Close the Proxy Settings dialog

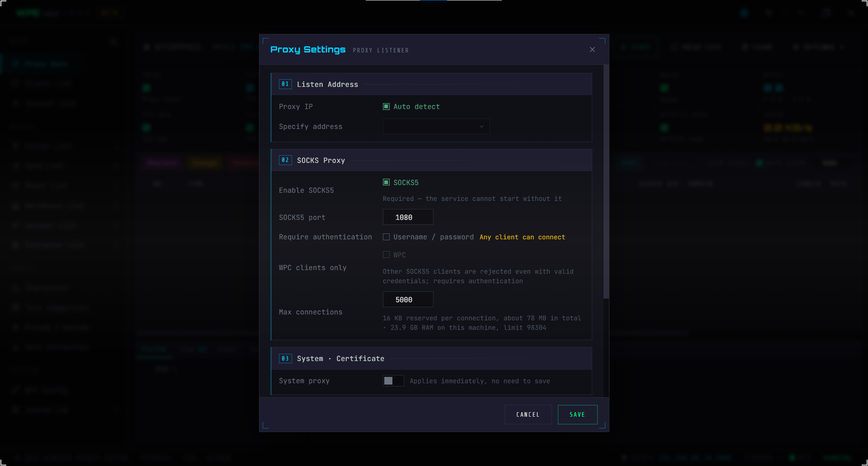[x=592, y=50]
